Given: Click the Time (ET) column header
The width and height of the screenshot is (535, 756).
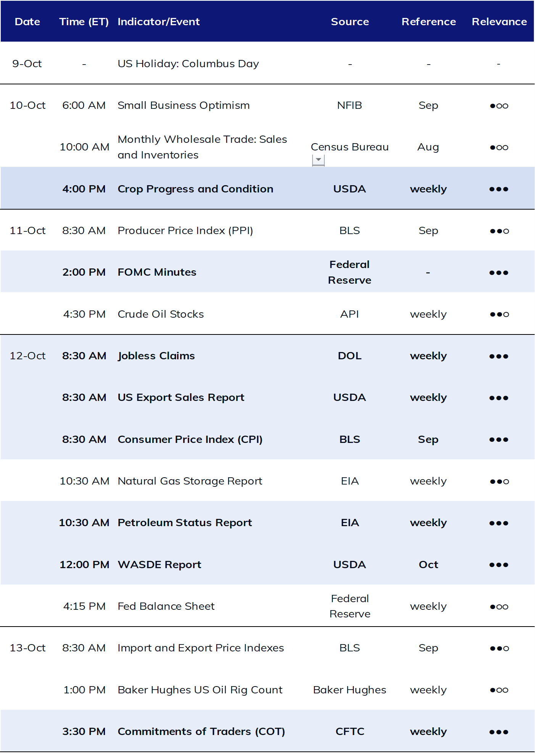Looking at the screenshot, I should point(84,22).
